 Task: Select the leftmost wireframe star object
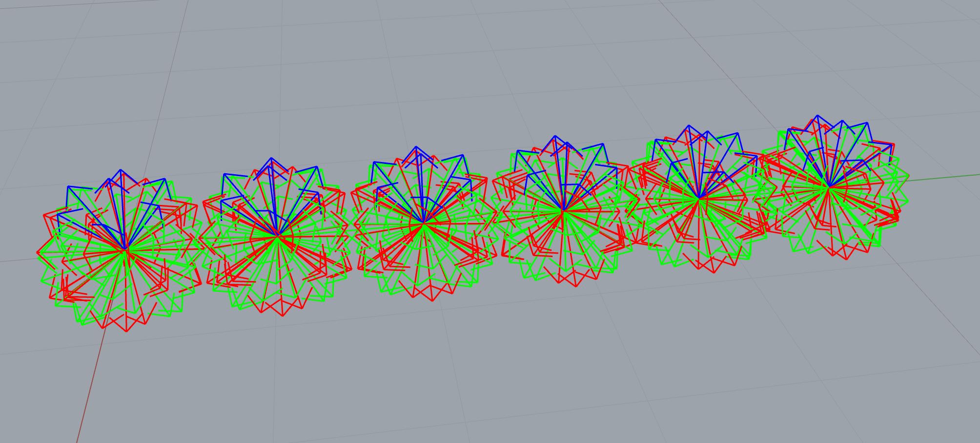(x=121, y=250)
